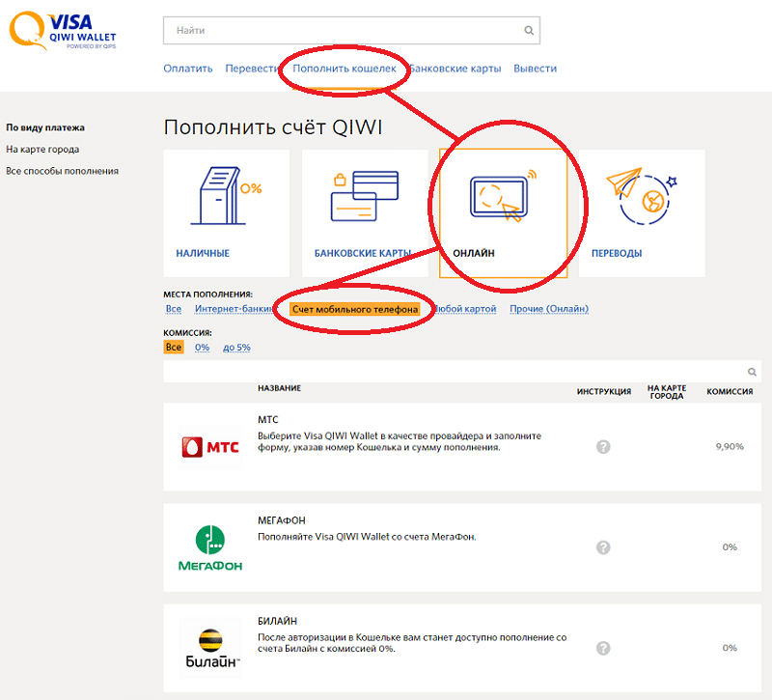Click the paper plane transfers icon
The width and height of the screenshot is (772, 700).
point(642,196)
